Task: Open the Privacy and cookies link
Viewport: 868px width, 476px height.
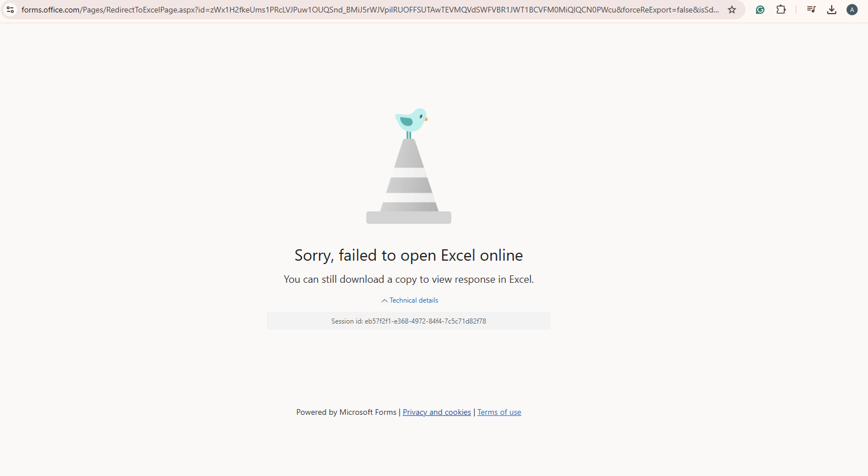Action: tap(437, 412)
